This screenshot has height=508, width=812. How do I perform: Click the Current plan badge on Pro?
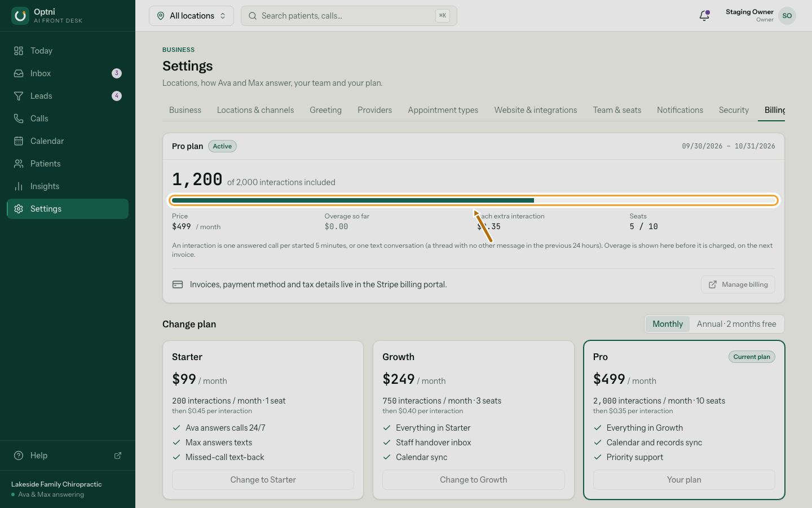[752, 357]
